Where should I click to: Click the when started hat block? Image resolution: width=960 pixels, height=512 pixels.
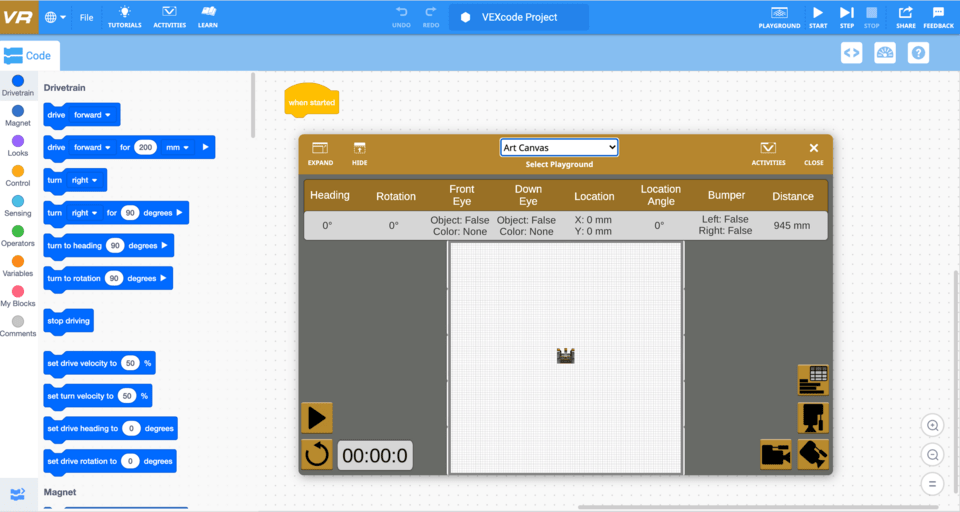(x=312, y=100)
